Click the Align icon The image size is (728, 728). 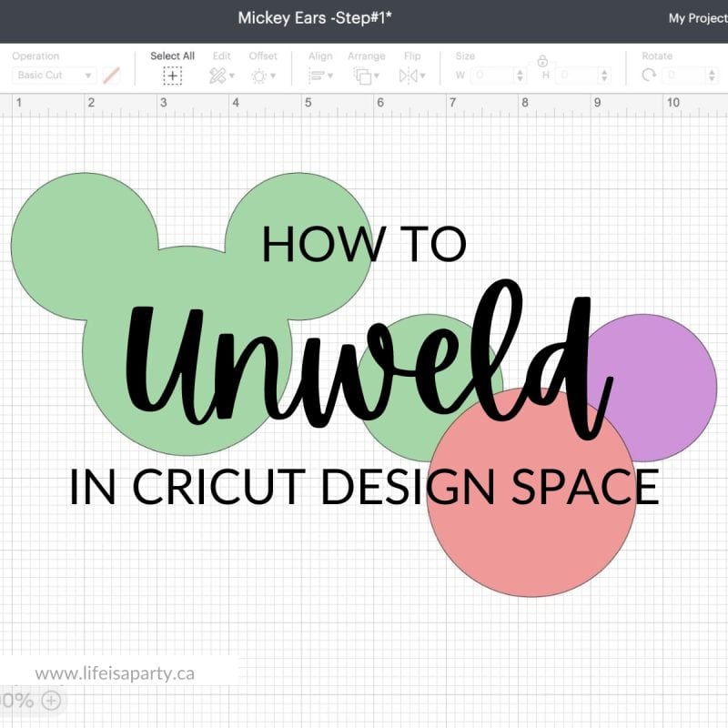tap(318, 75)
